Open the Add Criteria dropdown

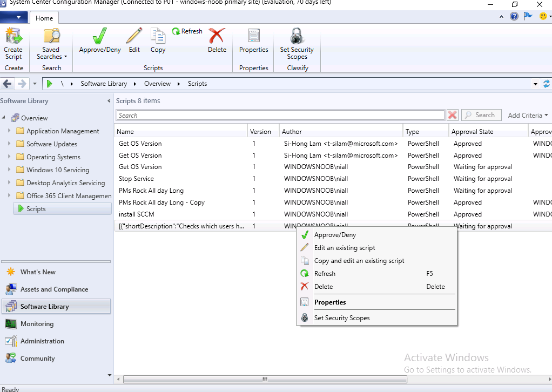(x=528, y=115)
